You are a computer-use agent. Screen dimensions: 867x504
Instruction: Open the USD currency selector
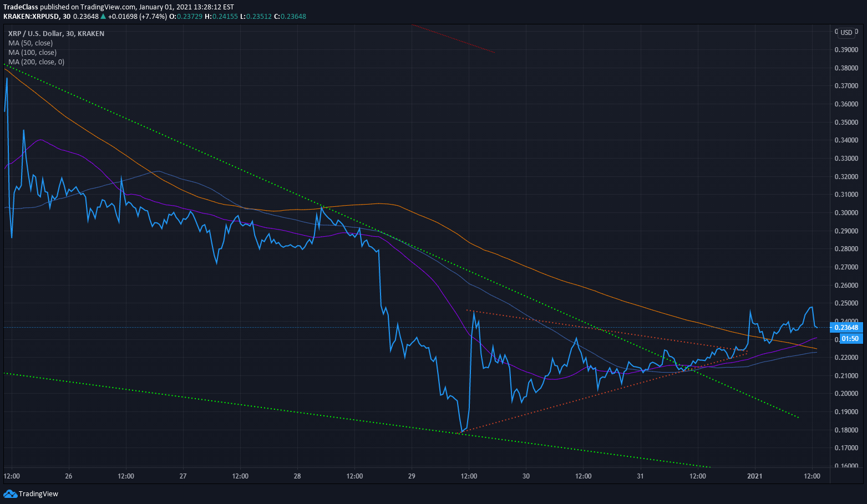[x=846, y=33]
